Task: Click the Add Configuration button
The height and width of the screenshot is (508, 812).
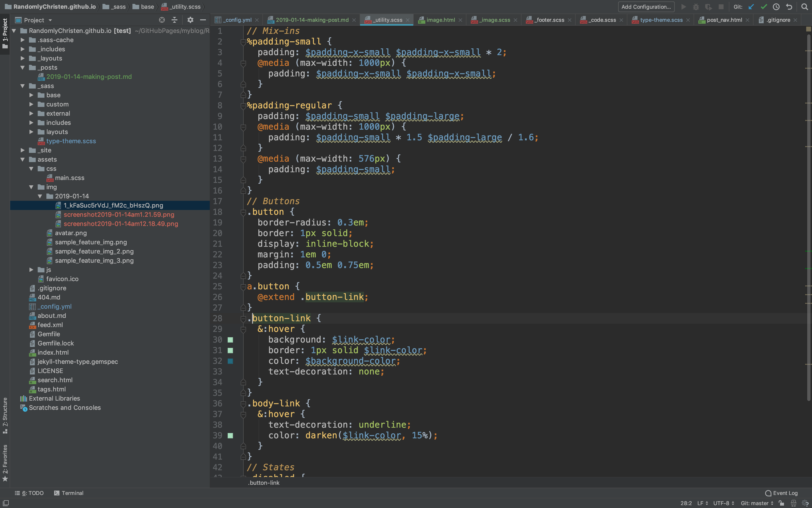Action: (x=646, y=7)
